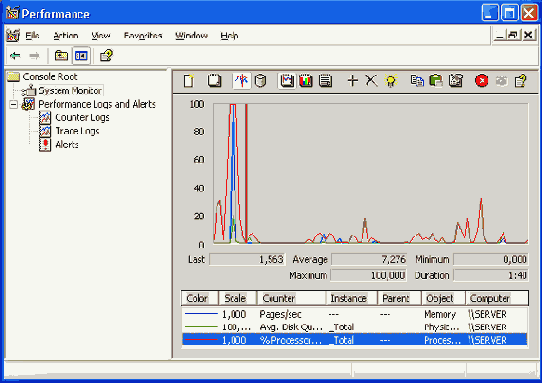The image size is (542, 383).
Task: Select Console Root in the tree
Action: point(50,77)
